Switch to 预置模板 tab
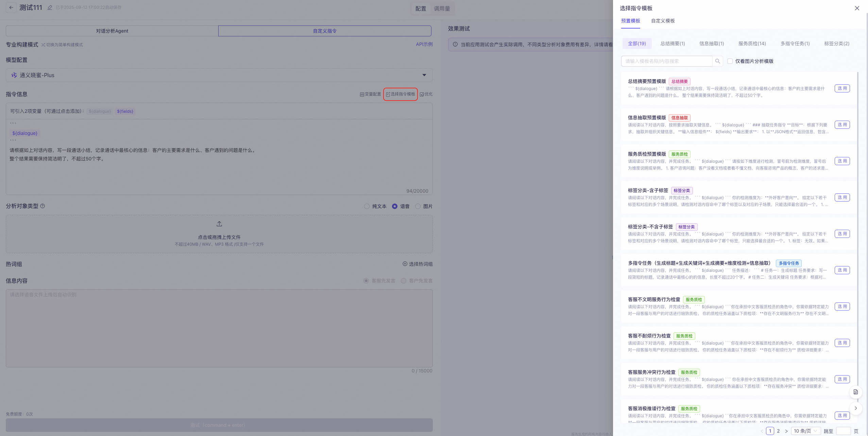Viewport: 868px width, 436px height. coord(630,21)
